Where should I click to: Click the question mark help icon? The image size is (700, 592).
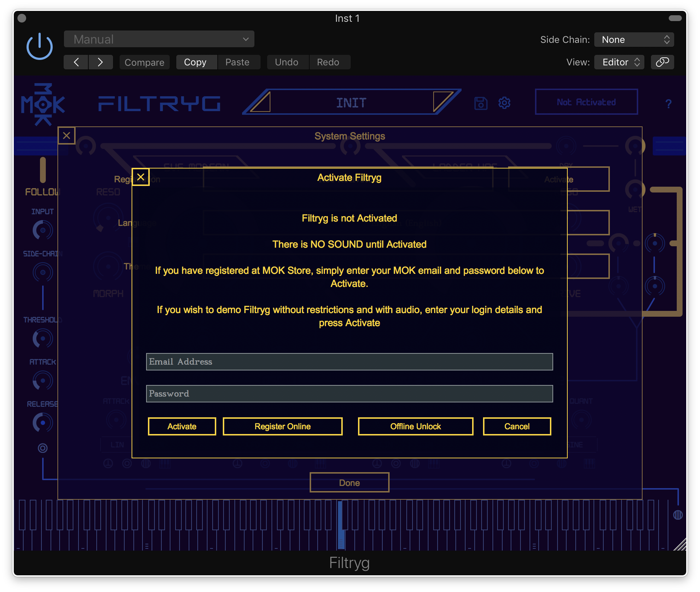668,104
